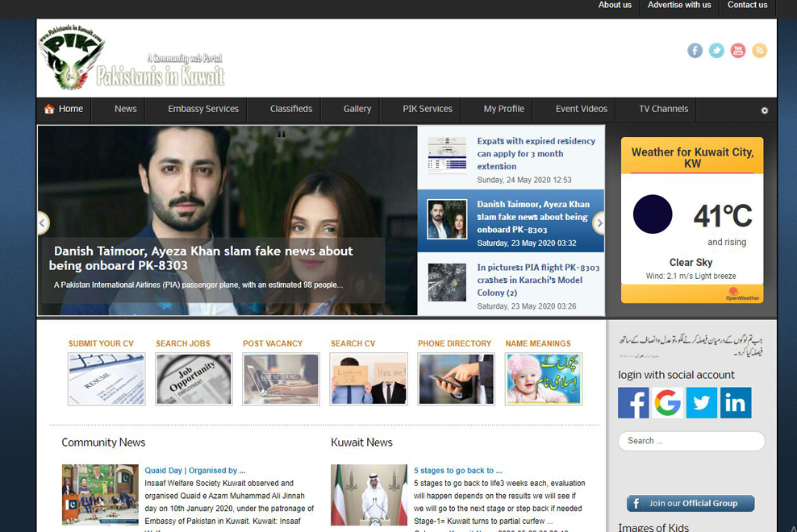Log in with Twitter square icon
This screenshot has height=532, width=797.
click(x=702, y=403)
